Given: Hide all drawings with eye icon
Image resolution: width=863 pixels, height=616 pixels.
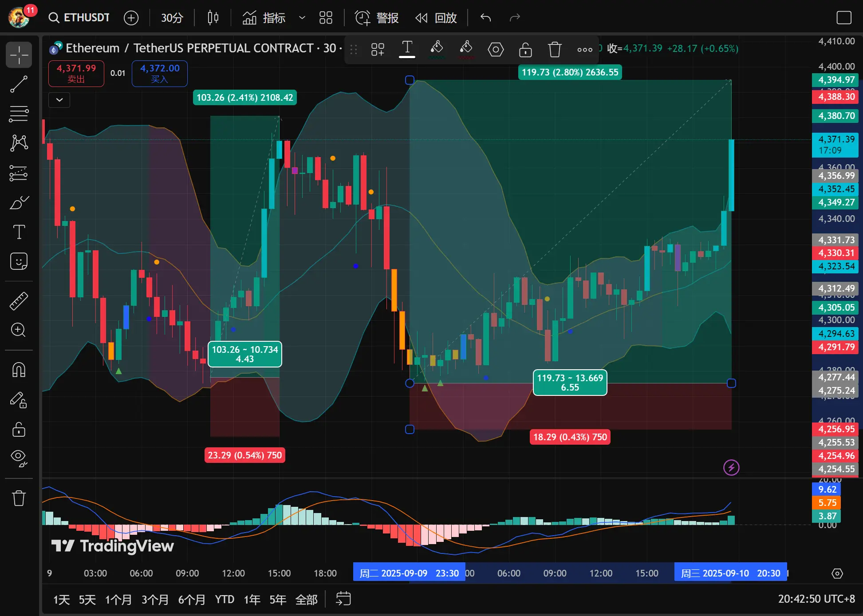Looking at the screenshot, I should pos(19,458).
